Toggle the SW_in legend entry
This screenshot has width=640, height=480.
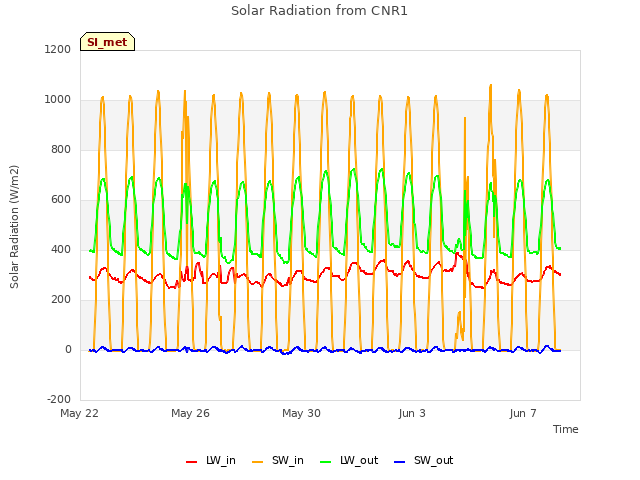pos(278,460)
